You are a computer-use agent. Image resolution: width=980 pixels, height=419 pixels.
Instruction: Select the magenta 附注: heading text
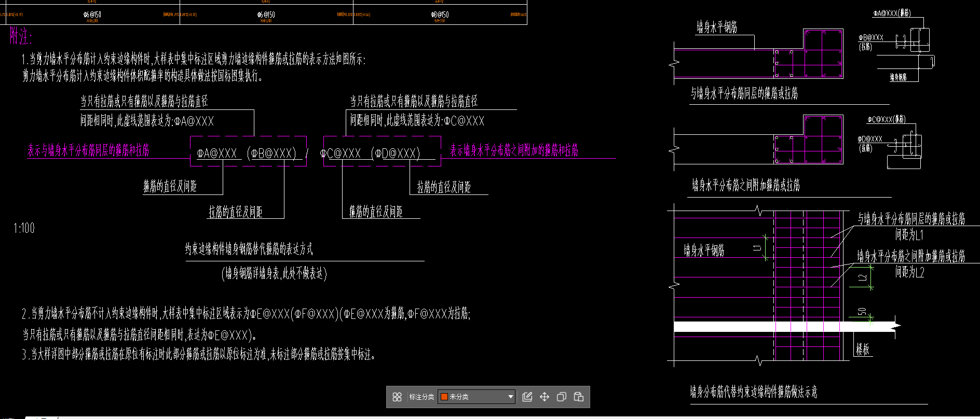(x=21, y=36)
